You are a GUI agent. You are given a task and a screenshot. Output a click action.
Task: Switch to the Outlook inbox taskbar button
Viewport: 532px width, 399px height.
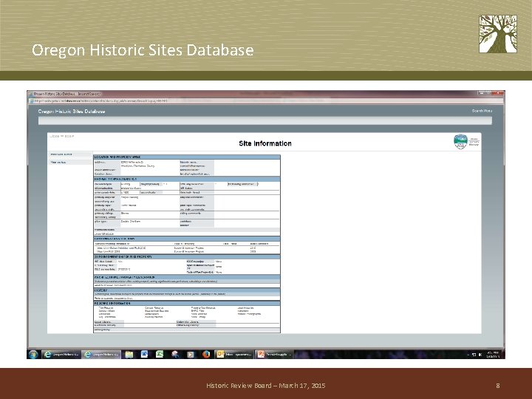coord(234,354)
